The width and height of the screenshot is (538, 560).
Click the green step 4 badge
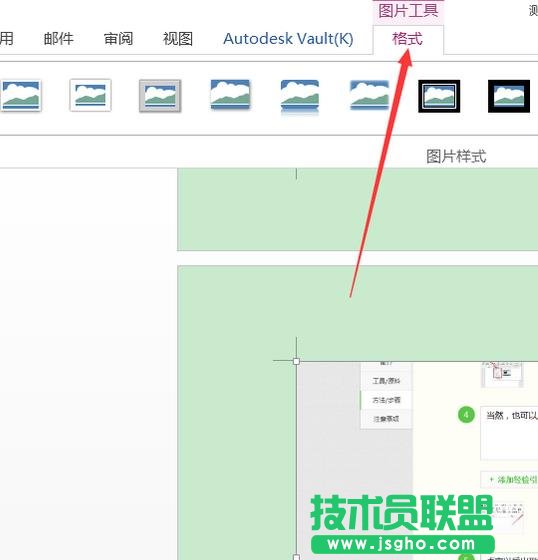(x=466, y=415)
